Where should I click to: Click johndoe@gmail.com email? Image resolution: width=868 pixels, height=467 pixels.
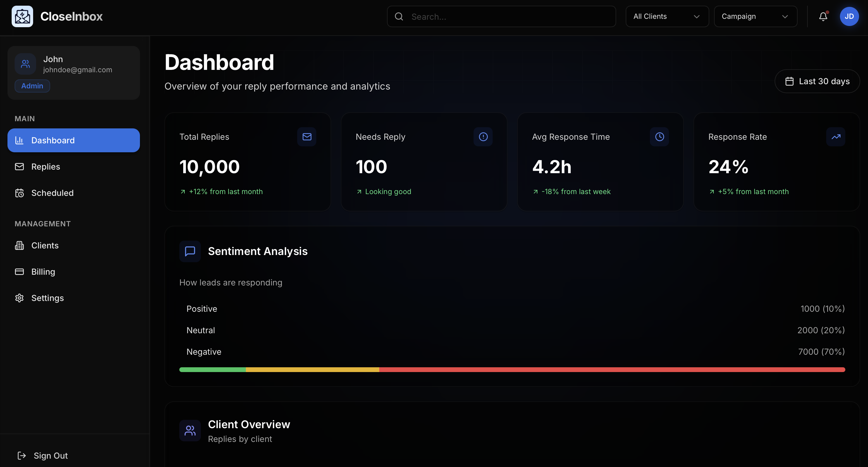point(78,70)
